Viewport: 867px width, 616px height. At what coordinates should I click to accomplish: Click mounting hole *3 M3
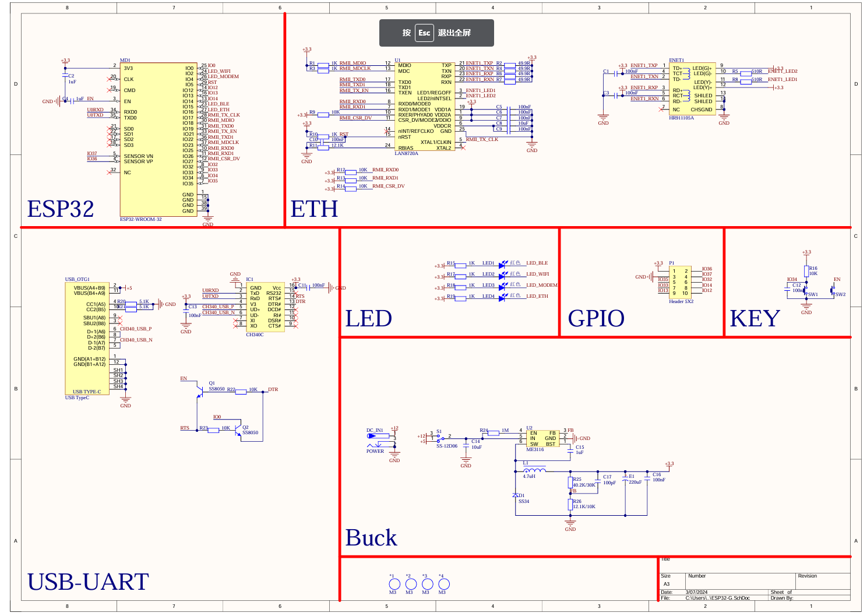tap(427, 584)
